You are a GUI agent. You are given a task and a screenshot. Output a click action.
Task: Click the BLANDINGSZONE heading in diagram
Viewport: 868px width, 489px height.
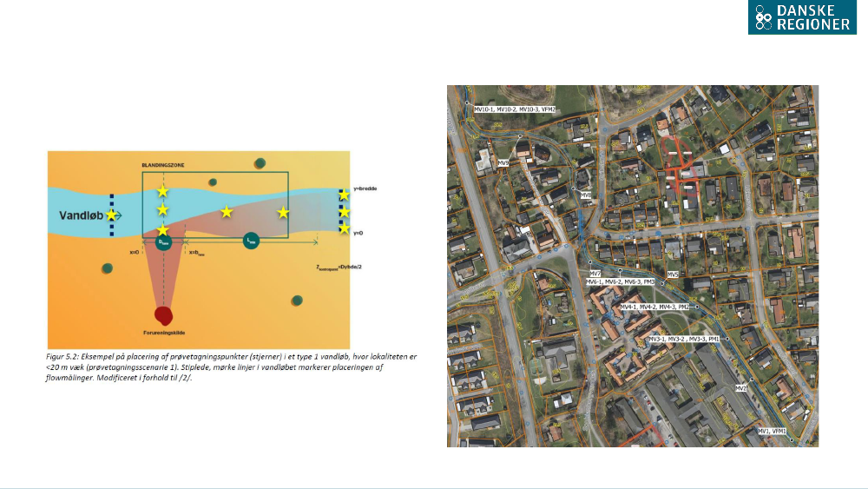(163, 165)
